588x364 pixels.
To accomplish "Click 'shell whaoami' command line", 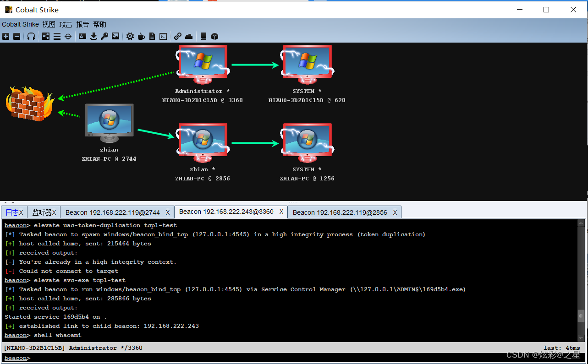I will tap(43, 335).
